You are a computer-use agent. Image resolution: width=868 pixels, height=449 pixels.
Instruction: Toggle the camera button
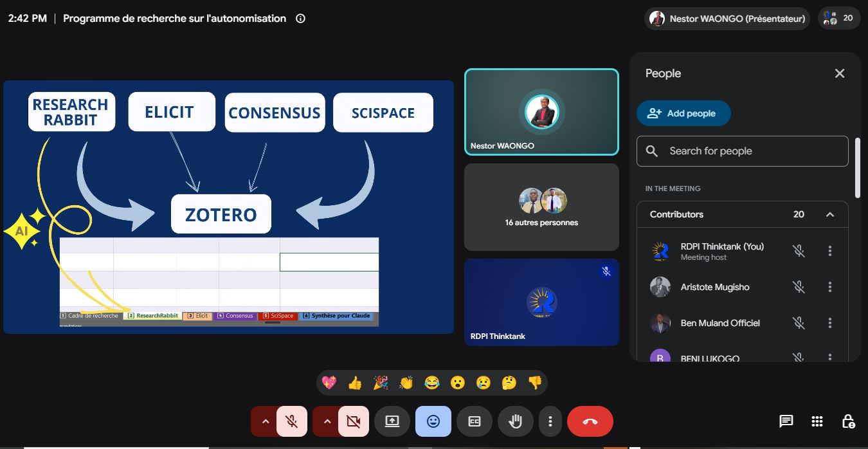(x=354, y=421)
